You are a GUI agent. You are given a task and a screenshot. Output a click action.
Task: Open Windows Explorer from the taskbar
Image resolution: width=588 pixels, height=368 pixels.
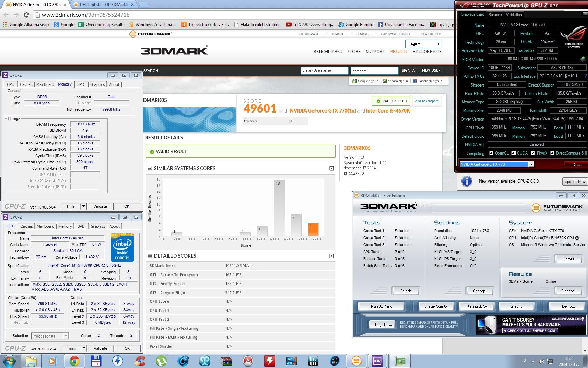pos(31,361)
